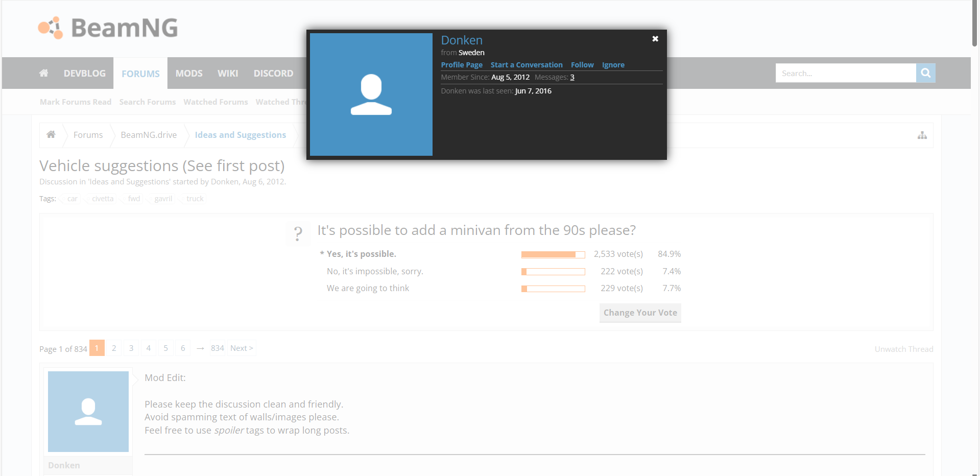Image resolution: width=980 pixels, height=476 pixels.
Task: Close the Donken member card popup
Action: point(655,39)
